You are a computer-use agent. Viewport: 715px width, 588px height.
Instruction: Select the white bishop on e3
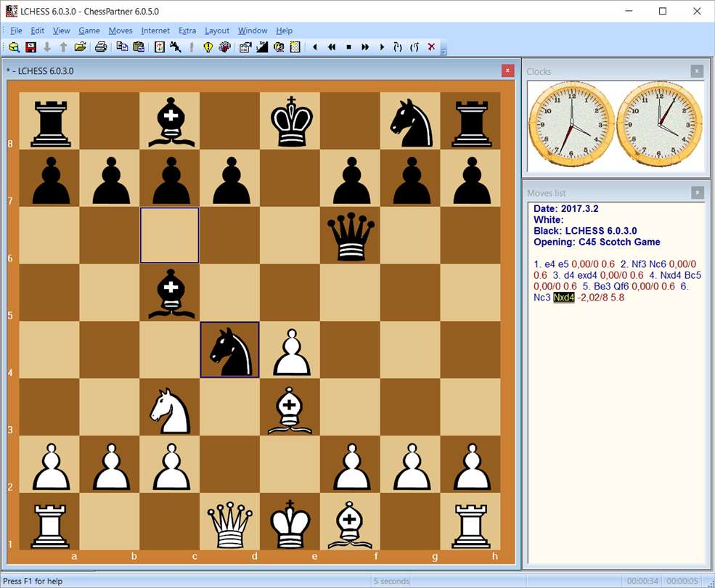[x=290, y=407]
